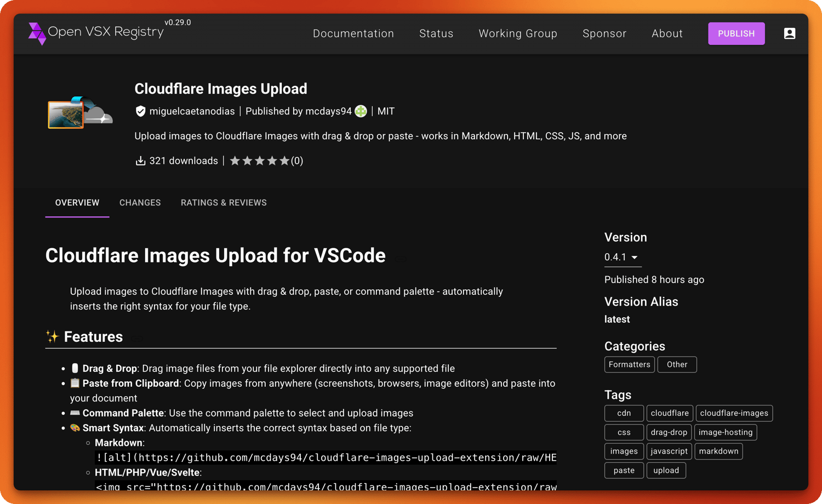Click the images tag
This screenshot has width=822, height=504.
pos(624,451)
